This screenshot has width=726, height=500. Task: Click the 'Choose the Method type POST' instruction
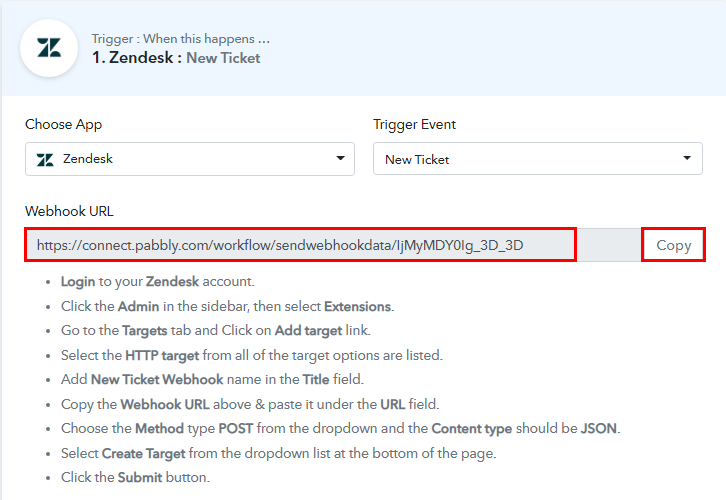(340, 428)
